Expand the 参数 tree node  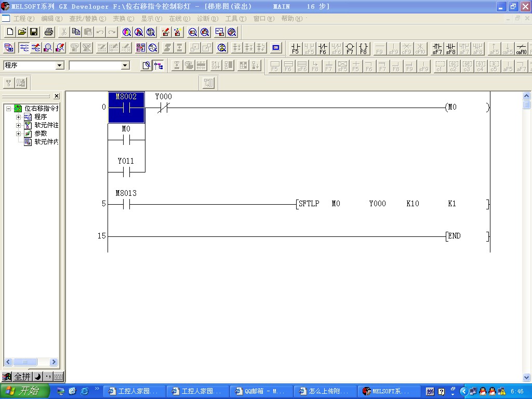point(19,134)
